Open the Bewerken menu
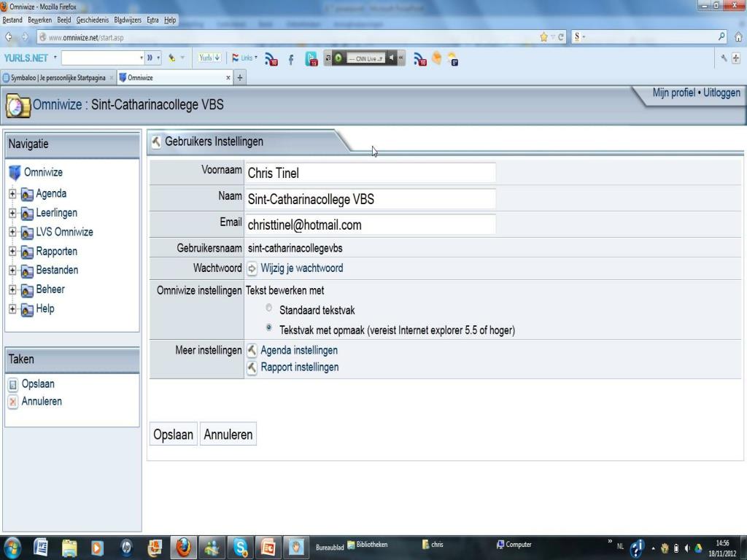 coord(39,20)
